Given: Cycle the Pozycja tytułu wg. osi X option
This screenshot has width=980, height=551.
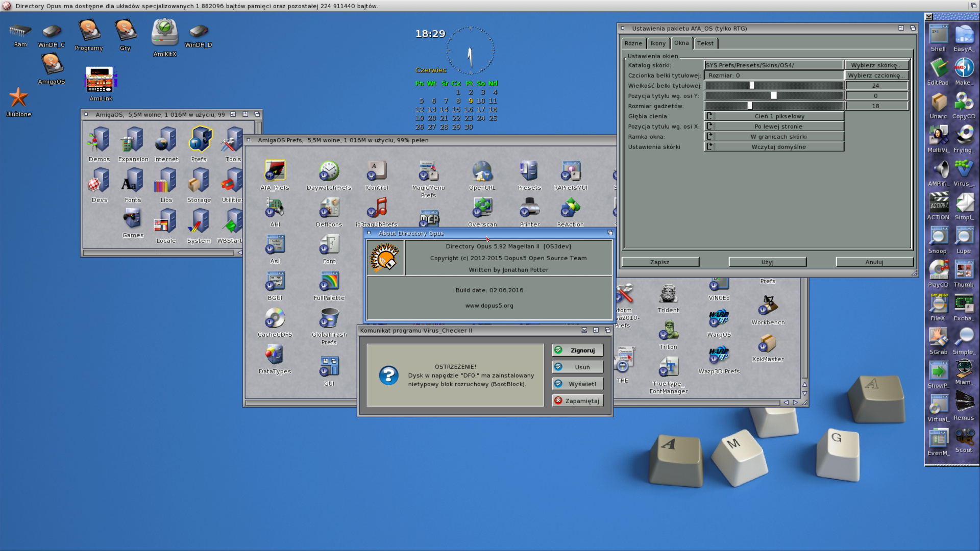Looking at the screenshot, I should 774,127.
